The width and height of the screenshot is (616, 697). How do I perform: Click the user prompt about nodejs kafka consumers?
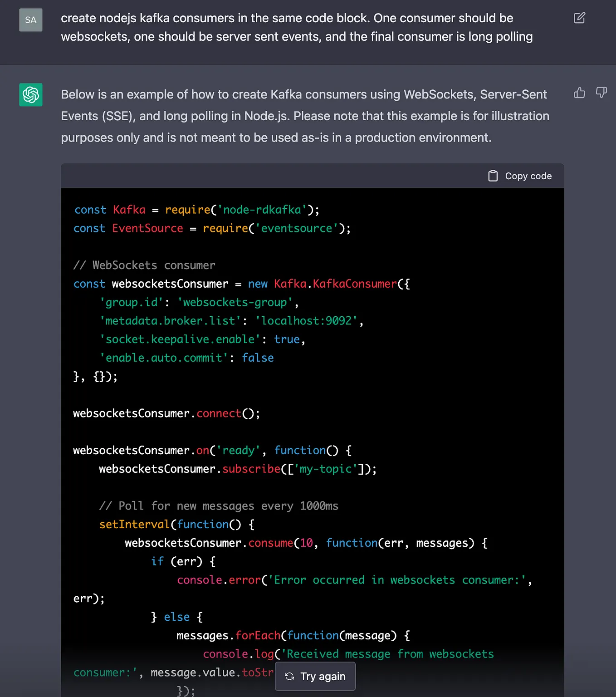(x=297, y=27)
